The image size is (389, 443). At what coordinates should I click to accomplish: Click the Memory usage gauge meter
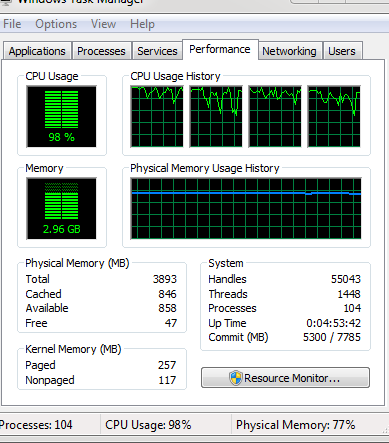tap(61, 208)
